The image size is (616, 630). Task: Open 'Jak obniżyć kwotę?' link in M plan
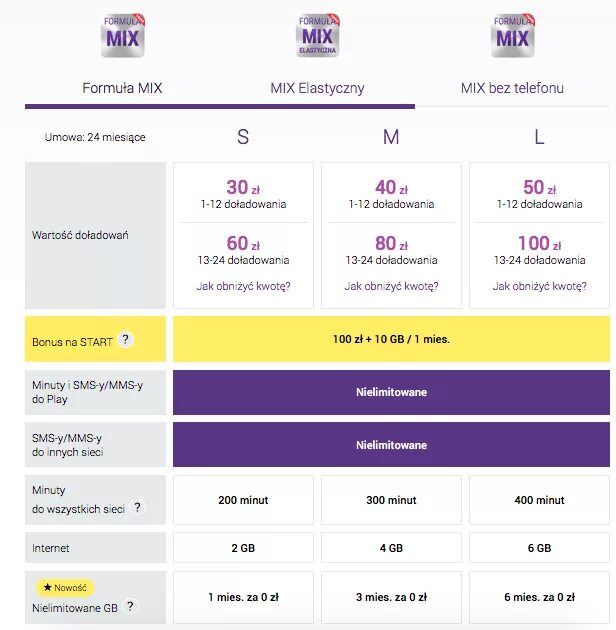[391, 286]
